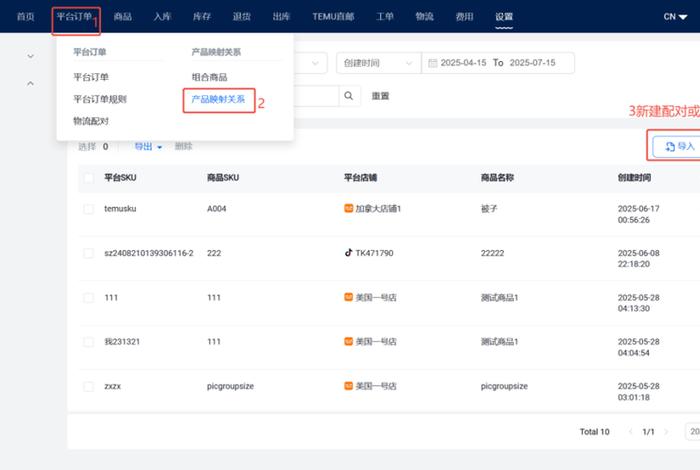Open the 导出 export dropdown
The width and height of the screenshot is (700, 470).
(148, 146)
